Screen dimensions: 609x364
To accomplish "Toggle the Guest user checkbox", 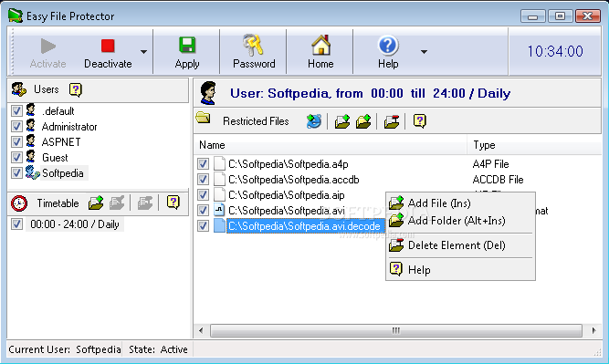I will (x=16, y=158).
